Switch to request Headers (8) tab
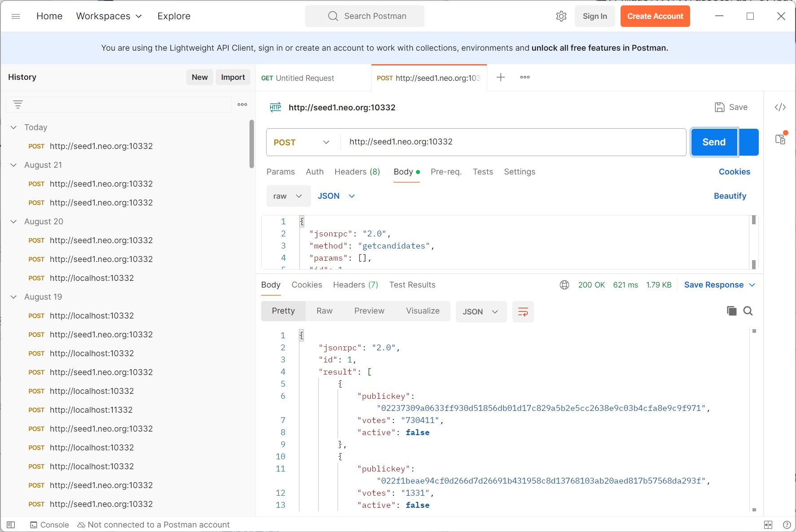 357,172
